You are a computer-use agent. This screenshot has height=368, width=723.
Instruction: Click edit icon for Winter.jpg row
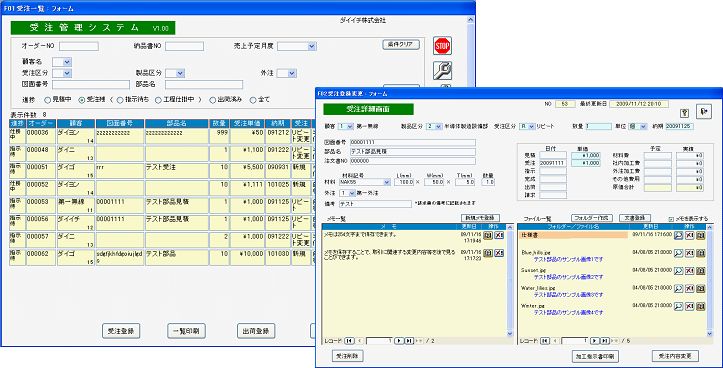(701, 306)
